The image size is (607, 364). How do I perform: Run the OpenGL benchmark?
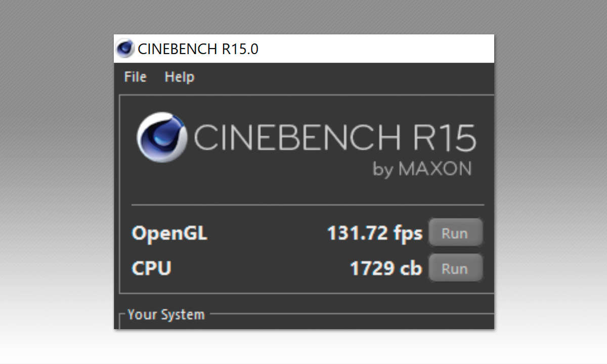tap(455, 233)
